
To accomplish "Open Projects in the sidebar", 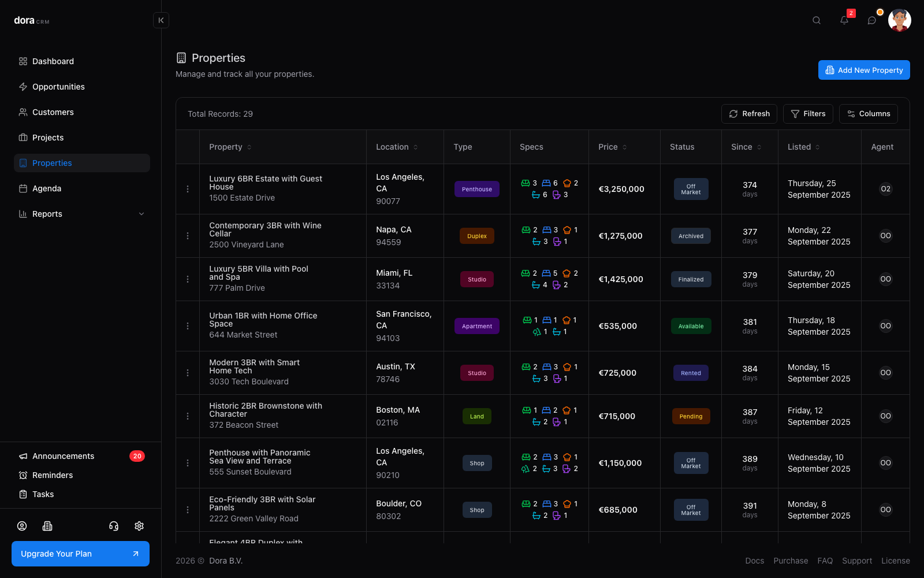I will [x=82, y=138].
